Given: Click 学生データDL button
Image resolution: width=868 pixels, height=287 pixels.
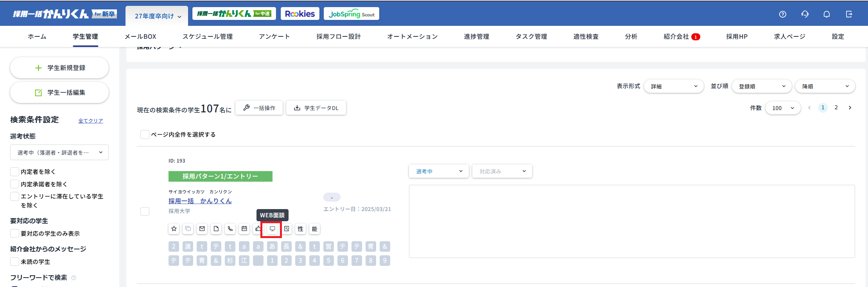Looking at the screenshot, I should [x=316, y=108].
